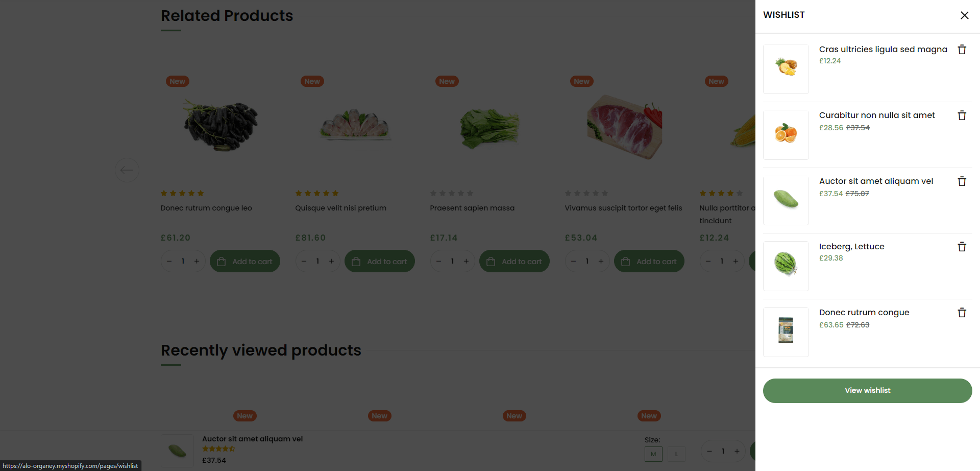Decrease quantity for Quisque velit nisi pretium
Image resolution: width=980 pixels, height=471 pixels.
[x=304, y=262]
